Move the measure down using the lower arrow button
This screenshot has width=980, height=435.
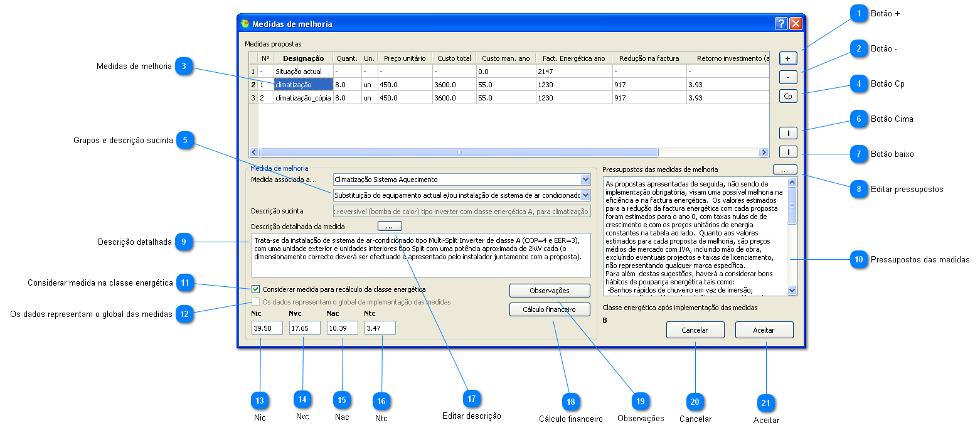pyautogui.click(x=788, y=152)
